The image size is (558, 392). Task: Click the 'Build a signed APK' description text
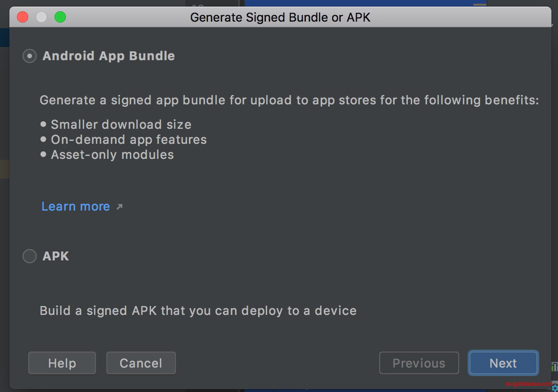click(x=198, y=311)
